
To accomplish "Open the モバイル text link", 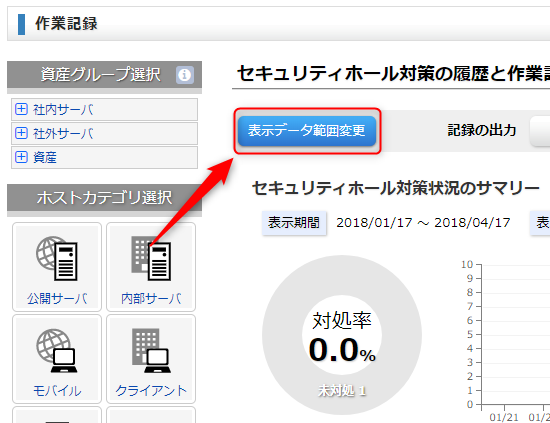I will tap(57, 390).
